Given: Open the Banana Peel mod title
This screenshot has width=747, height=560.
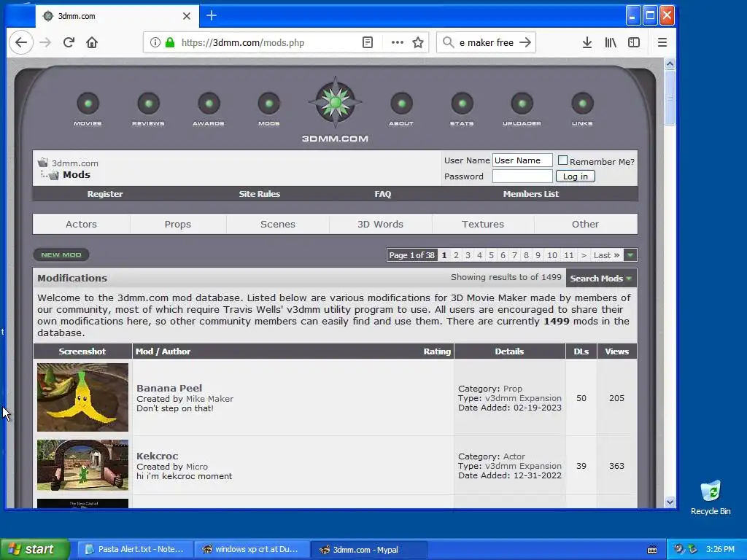Looking at the screenshot, I should point(169,388).
